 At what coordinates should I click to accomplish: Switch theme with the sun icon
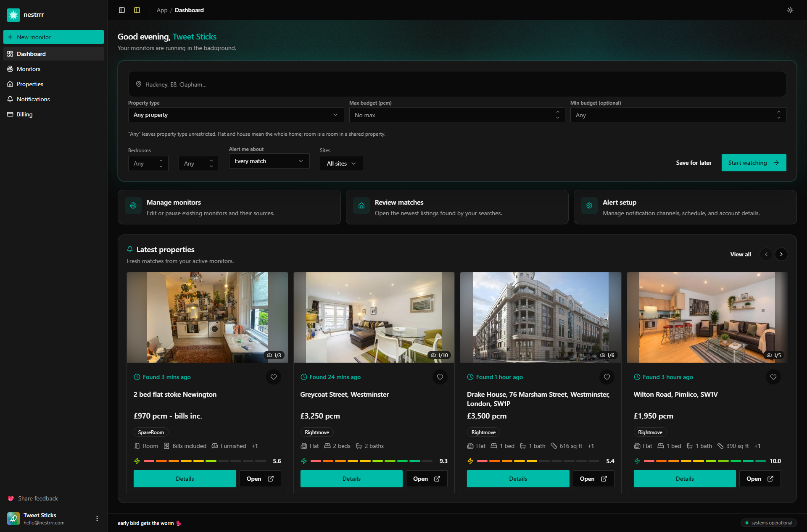(x=790, y=10)
